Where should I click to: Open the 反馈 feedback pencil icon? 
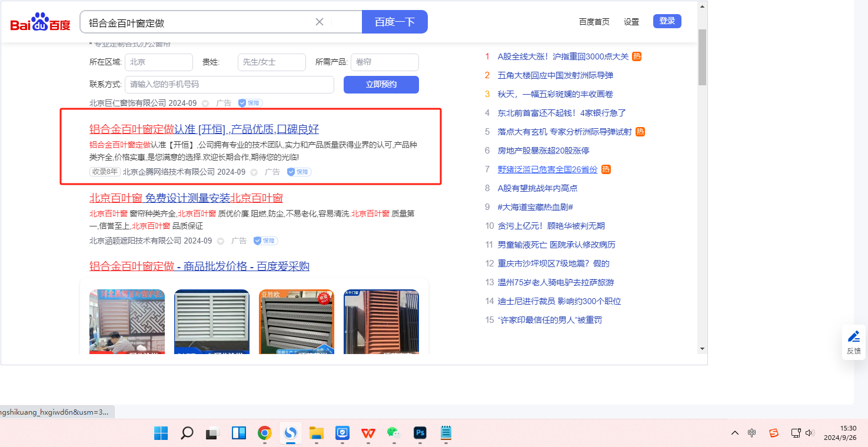[x=853, y=337]
